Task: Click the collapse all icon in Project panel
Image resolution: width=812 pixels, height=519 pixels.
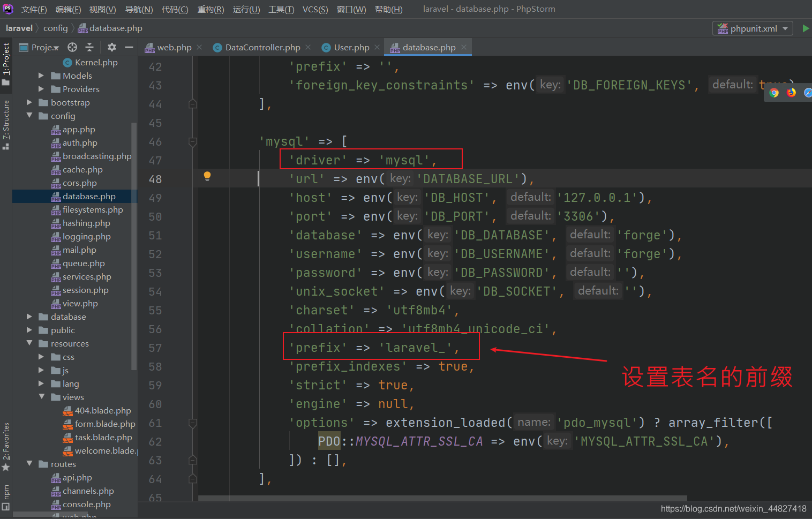Action: tap(89, 47)
